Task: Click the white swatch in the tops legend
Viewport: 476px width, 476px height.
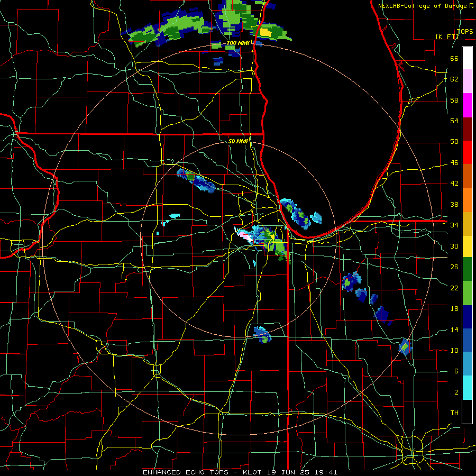Action: [x=467, y=58]
